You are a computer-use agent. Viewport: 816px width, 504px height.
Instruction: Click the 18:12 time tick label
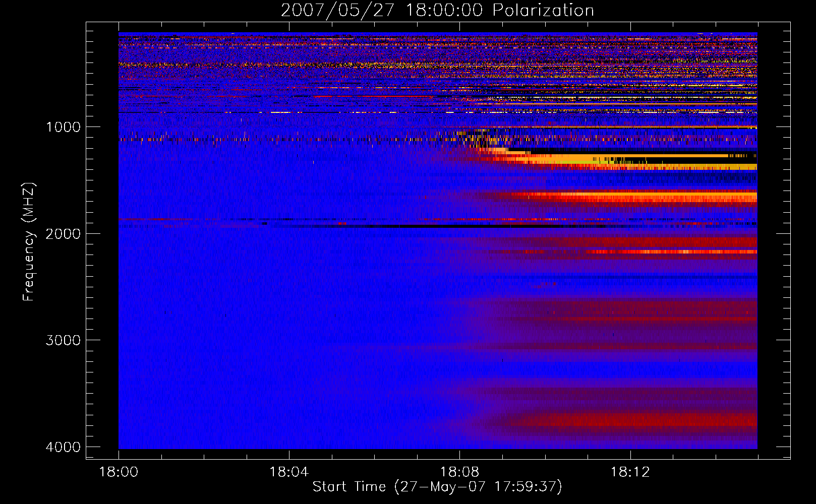tap(630, 472)
